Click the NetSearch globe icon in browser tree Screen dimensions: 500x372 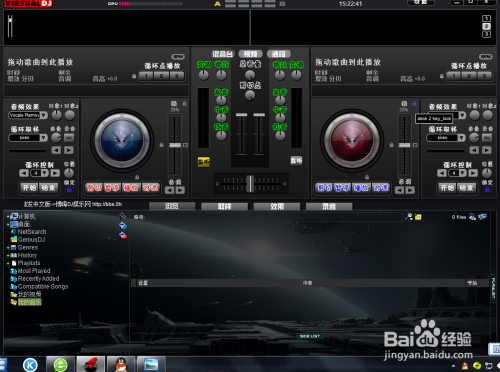pyautogui.click(x=14, y=232)
